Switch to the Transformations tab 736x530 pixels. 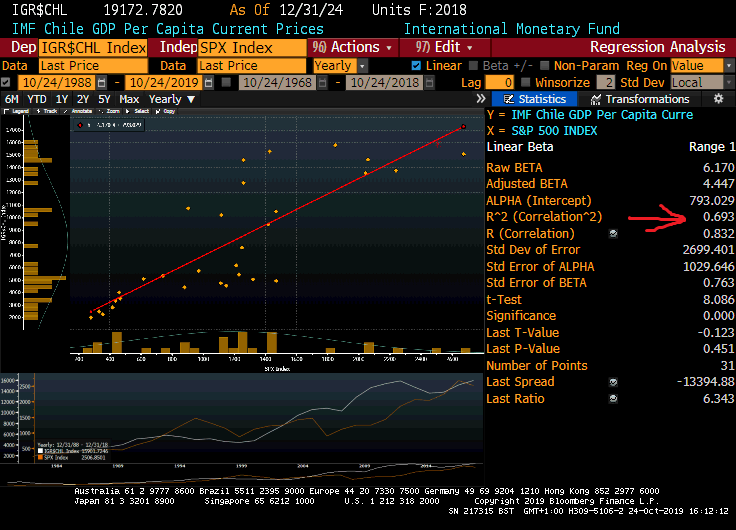(640, 99)
